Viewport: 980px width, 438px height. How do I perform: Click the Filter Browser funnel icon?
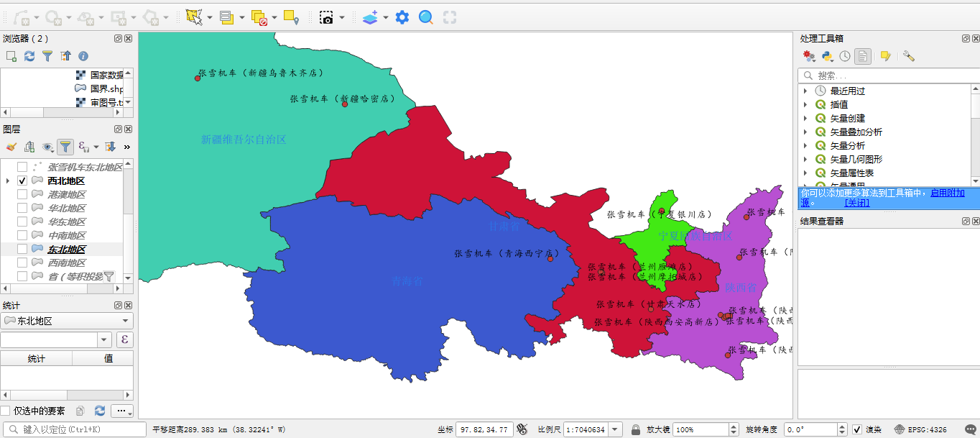click(47, 55)
